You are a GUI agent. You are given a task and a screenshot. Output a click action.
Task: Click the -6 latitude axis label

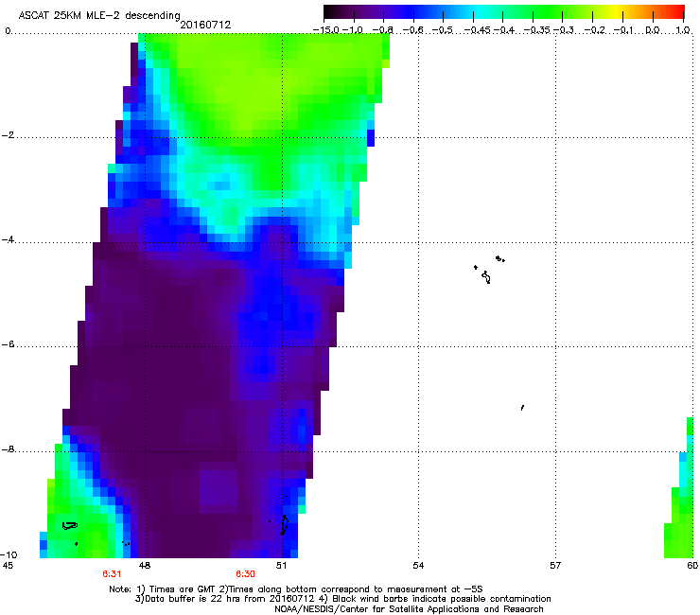point(8,344)
